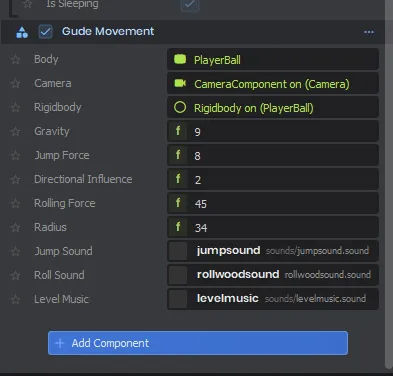The image size is (393, 376).
Task: Edit the Gravity value 9
Action: (x=273, y=131)
